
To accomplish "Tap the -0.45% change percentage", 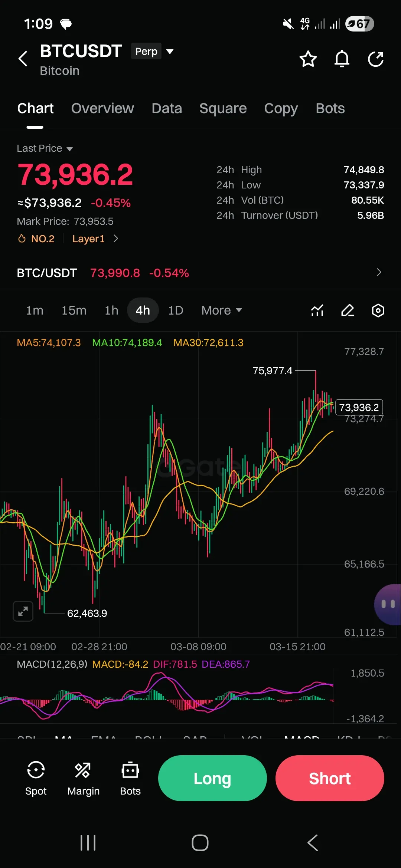I will (111, 203).
